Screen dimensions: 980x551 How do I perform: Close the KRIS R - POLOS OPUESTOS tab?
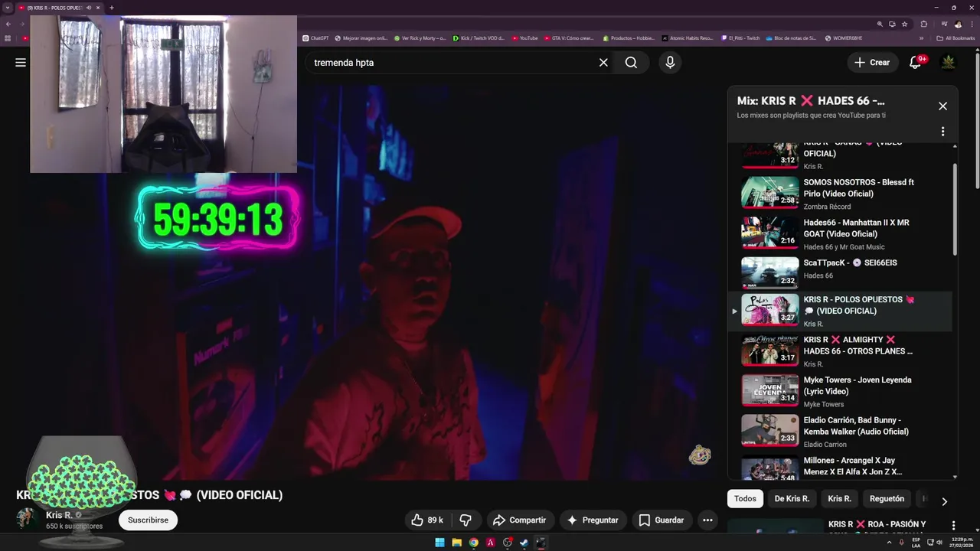pyautogui.click(x=98, y=8)
